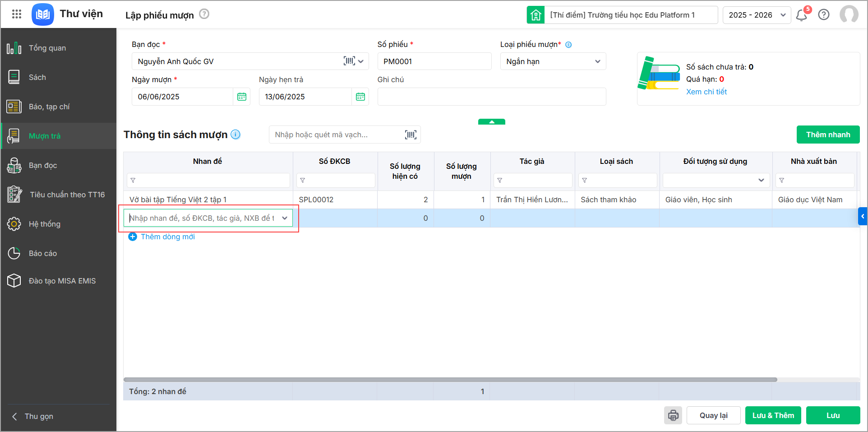
Task: Click the horizontal table scrollbar
Action: (x=450, y=380)
